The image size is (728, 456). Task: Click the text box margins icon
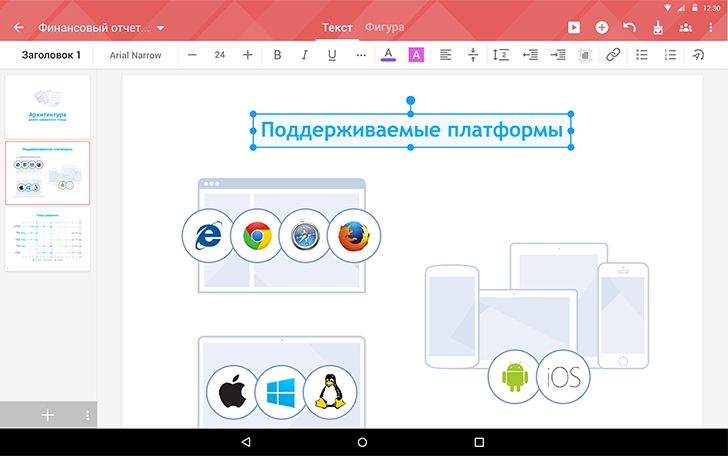(x=585, y=55)
